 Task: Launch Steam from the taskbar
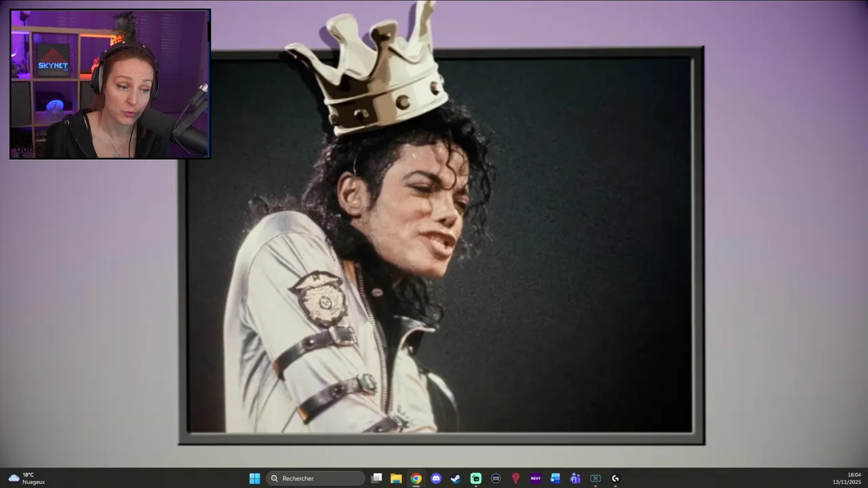[x=456, y=479]
